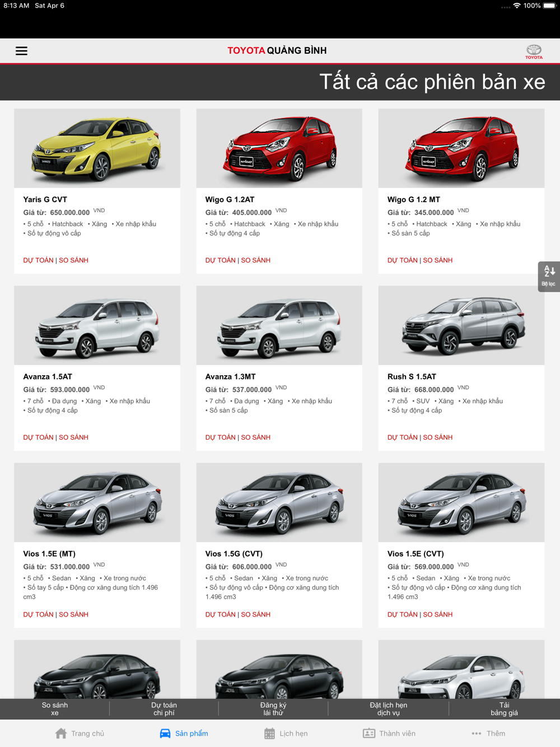Select the Wigo G 1.2AT title
Viewport: 560px width, 747px height.
click(230, 199)
